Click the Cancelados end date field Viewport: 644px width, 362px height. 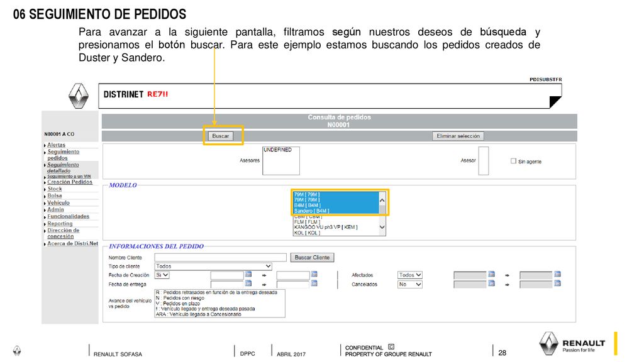(x=536, y=284)
